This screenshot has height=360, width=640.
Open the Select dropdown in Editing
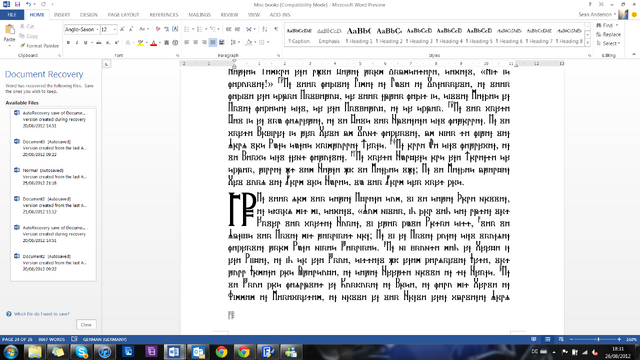pyautogui.click(x=609, y=43)
